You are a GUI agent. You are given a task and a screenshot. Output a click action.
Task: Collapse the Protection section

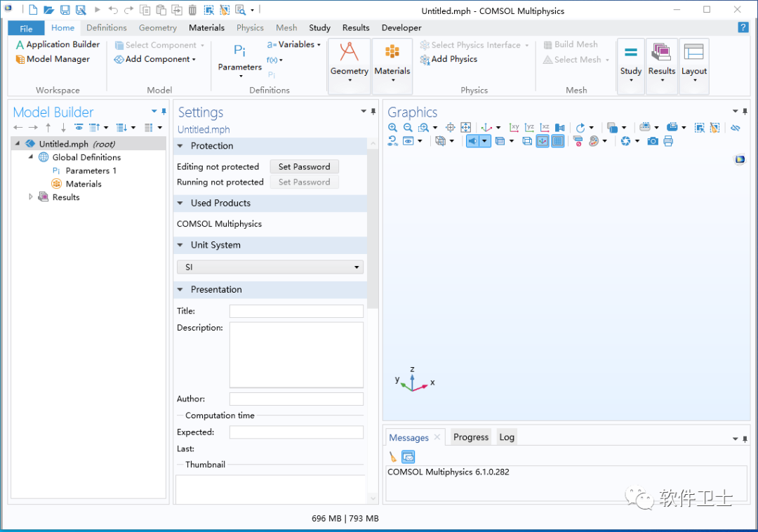coord(180,146)
